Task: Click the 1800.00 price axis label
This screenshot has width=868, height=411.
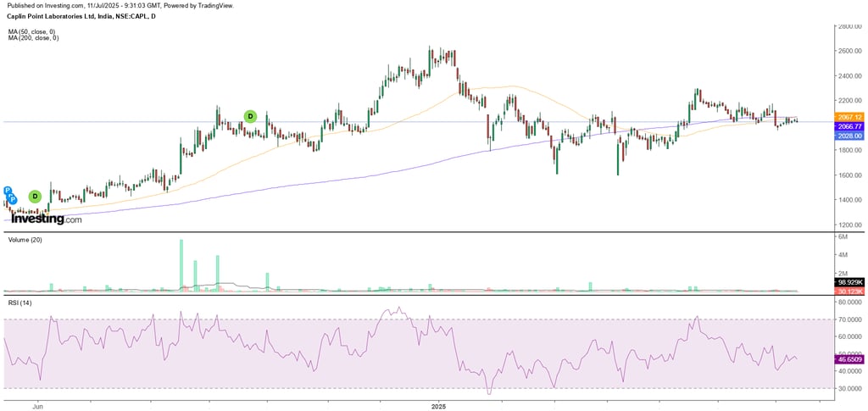Action: tap(851, 151)
